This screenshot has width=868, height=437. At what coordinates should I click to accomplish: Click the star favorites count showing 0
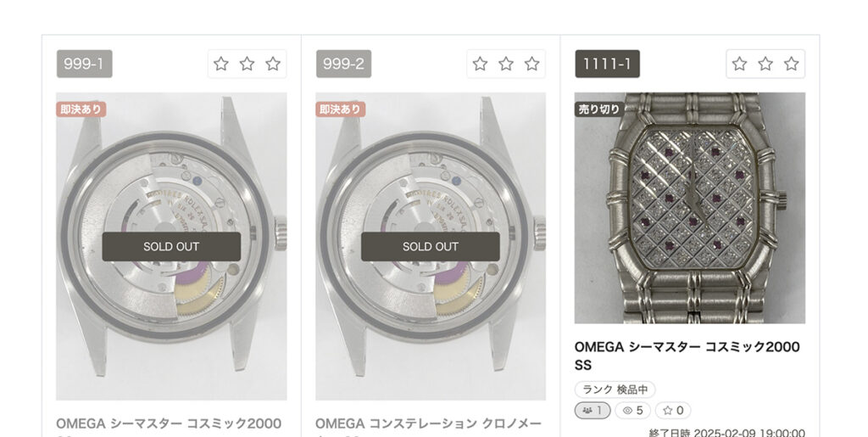click(x=672, y=411)
